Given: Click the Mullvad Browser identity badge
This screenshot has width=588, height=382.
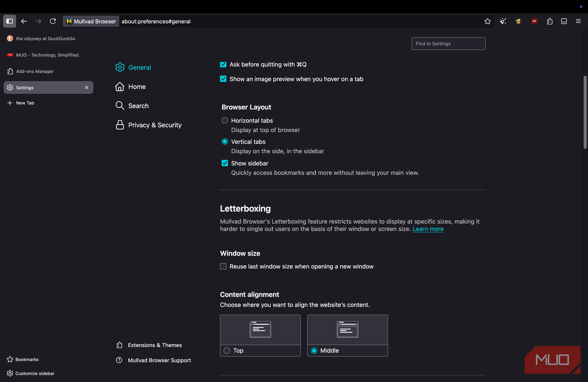Looking at the screenshot, I should 91,21.
